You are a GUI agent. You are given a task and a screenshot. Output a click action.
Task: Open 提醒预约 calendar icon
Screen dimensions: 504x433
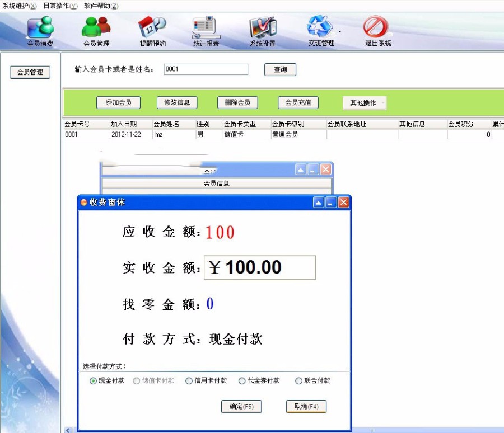(152, 31)
